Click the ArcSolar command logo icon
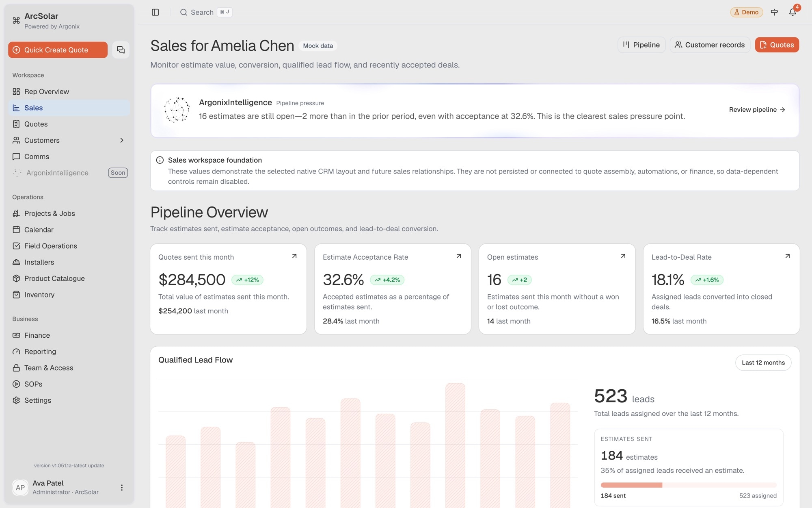 click(16, 20)
